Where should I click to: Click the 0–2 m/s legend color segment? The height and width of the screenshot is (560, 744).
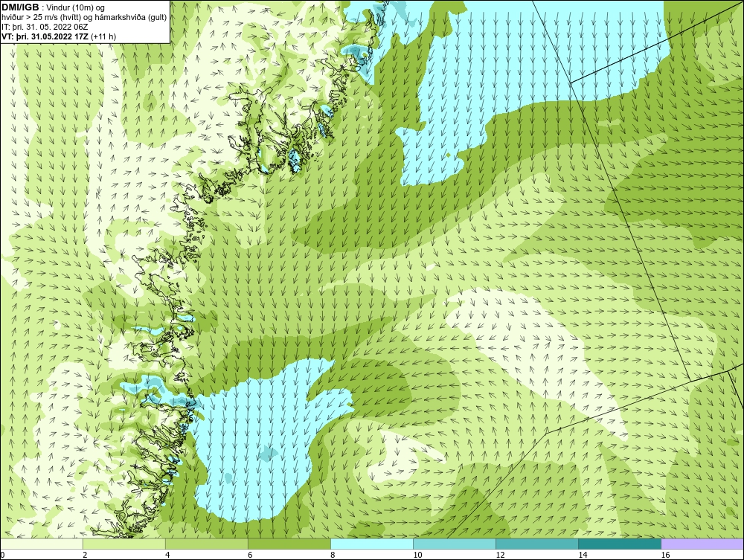(41, 544)
